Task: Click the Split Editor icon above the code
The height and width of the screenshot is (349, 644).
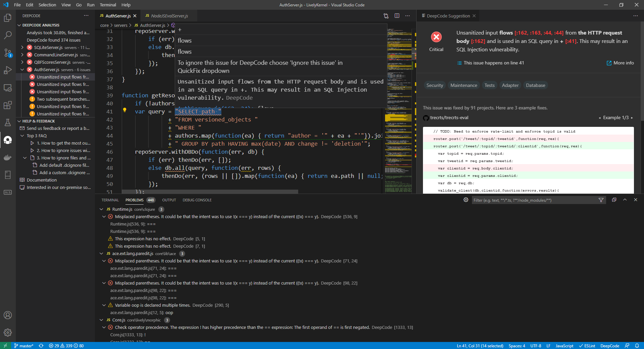Action: coord(397,15)
